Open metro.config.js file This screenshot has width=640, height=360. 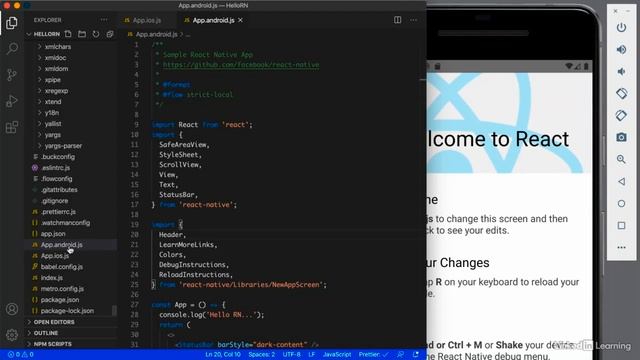tap(62, 289)
